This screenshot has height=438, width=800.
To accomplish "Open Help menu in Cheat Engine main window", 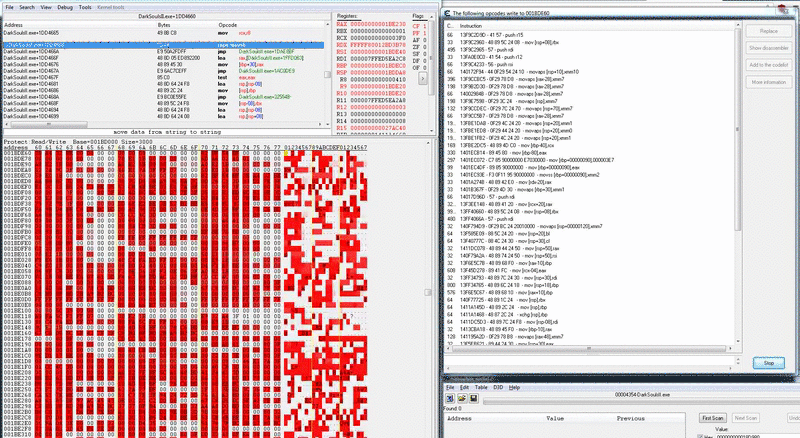I will 514,387.
